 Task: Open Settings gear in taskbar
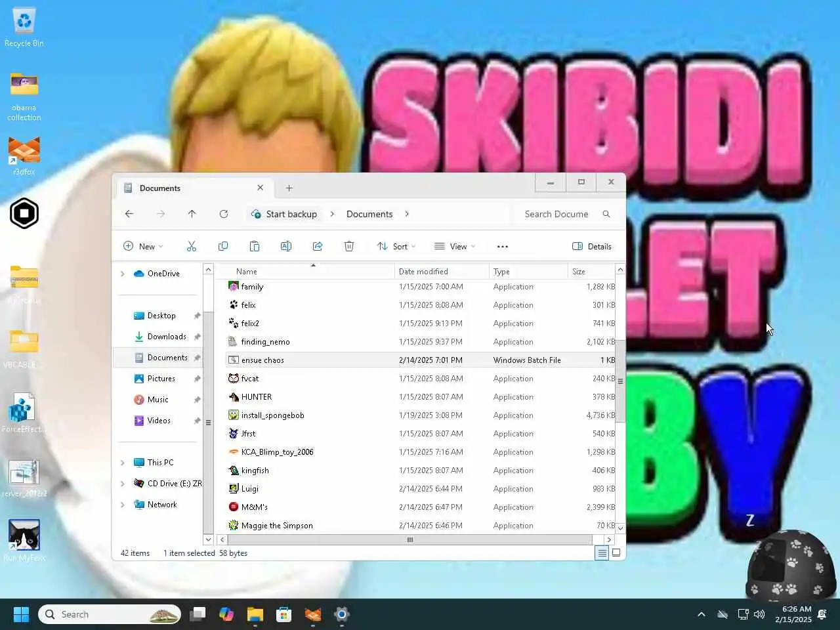tap(342, 614)
